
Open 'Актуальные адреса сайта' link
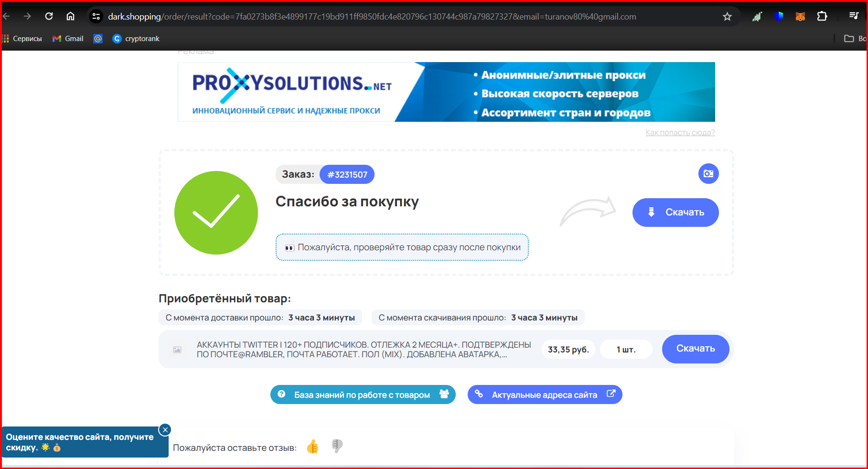(545, 394)
